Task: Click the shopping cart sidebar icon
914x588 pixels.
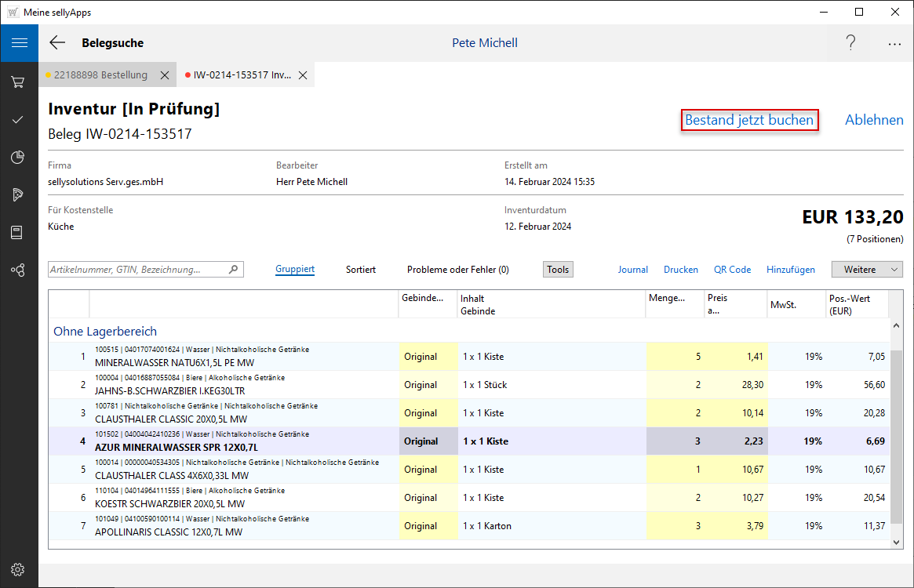Action: pyautogui.click(x=18, y=82)
